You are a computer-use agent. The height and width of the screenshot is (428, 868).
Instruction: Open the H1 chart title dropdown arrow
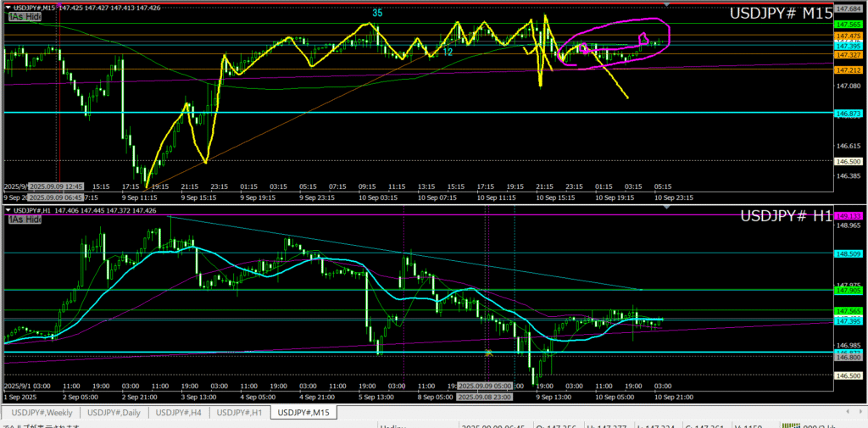pos(7,210)
